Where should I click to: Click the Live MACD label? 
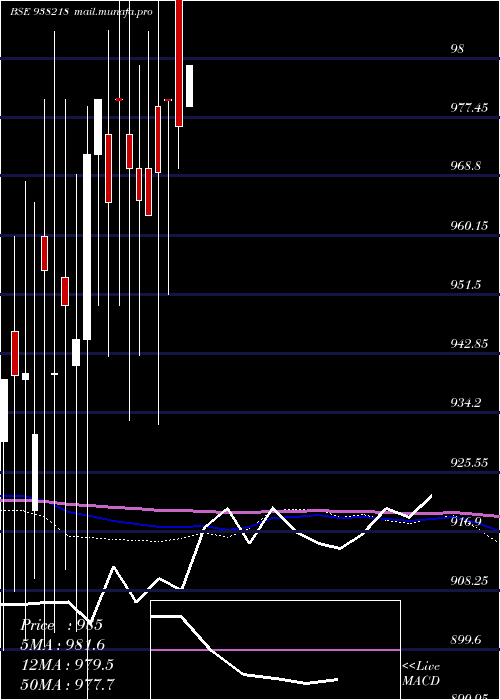tap(421, 673)
